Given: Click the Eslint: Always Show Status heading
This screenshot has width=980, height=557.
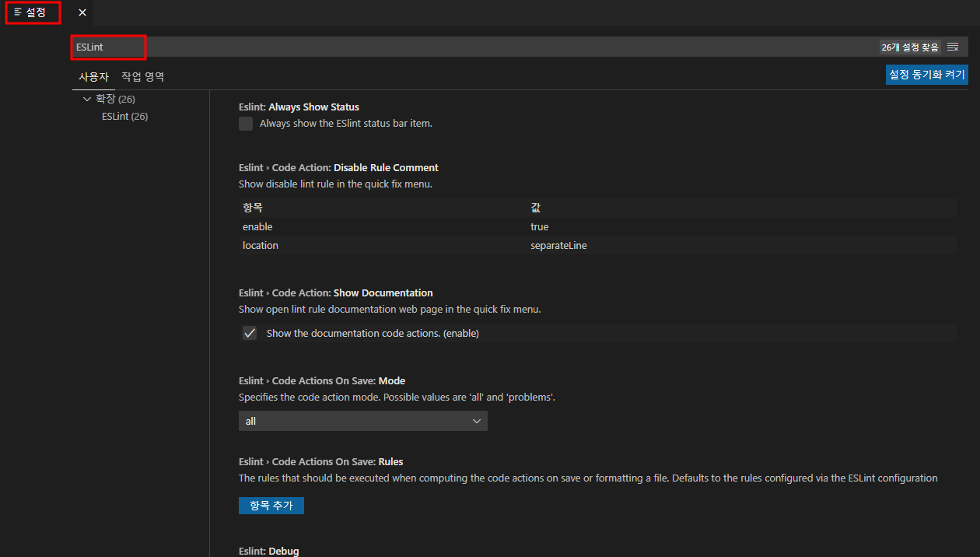Looking at the screenshot, I should tap(299, 107).
